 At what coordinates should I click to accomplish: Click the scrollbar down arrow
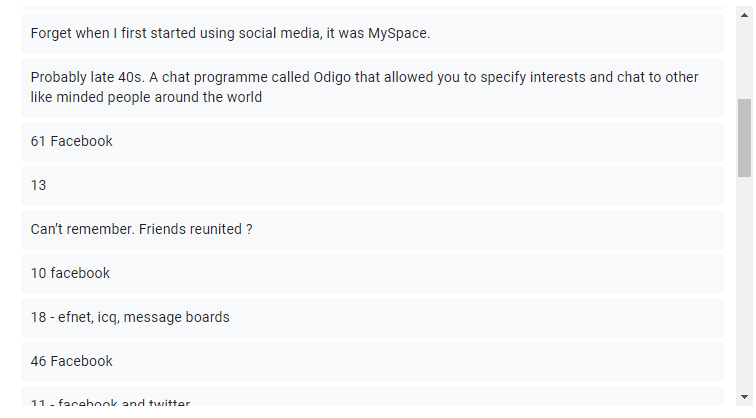[744, 398]
